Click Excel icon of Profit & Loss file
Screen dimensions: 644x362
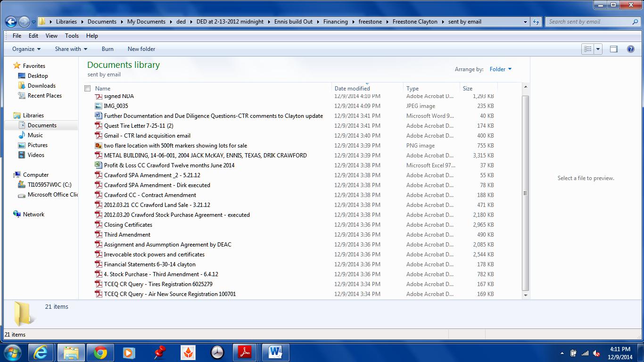99,165
